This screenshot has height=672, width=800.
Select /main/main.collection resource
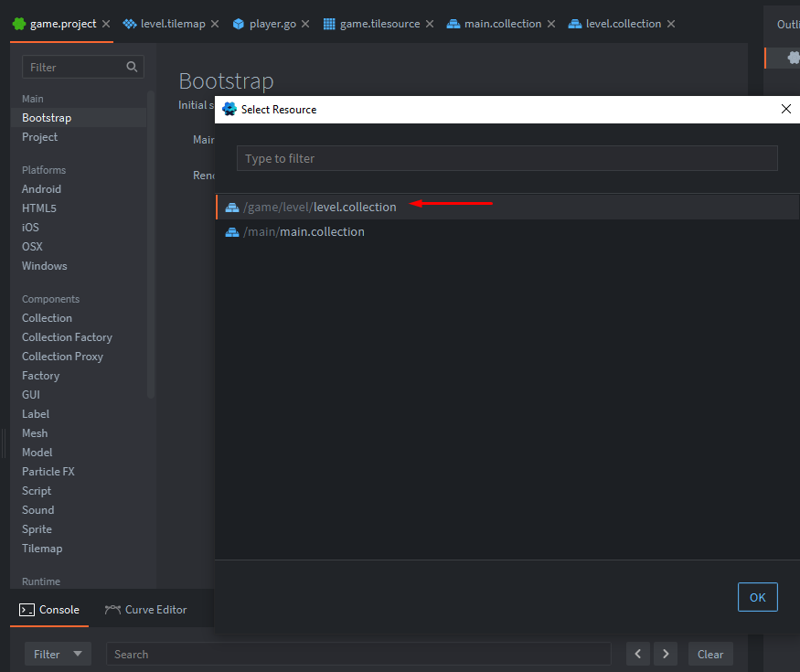[322, 231]
